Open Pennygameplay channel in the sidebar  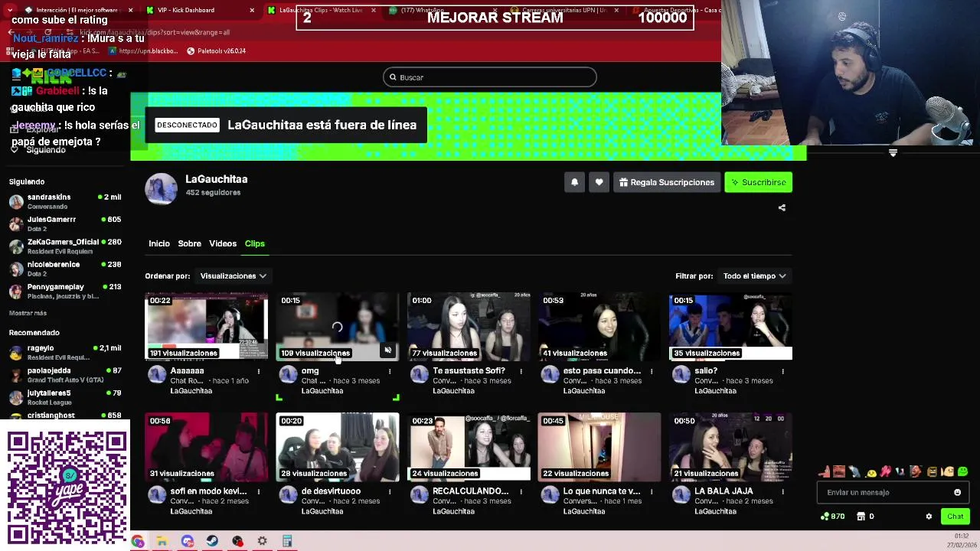pos(65,291)
